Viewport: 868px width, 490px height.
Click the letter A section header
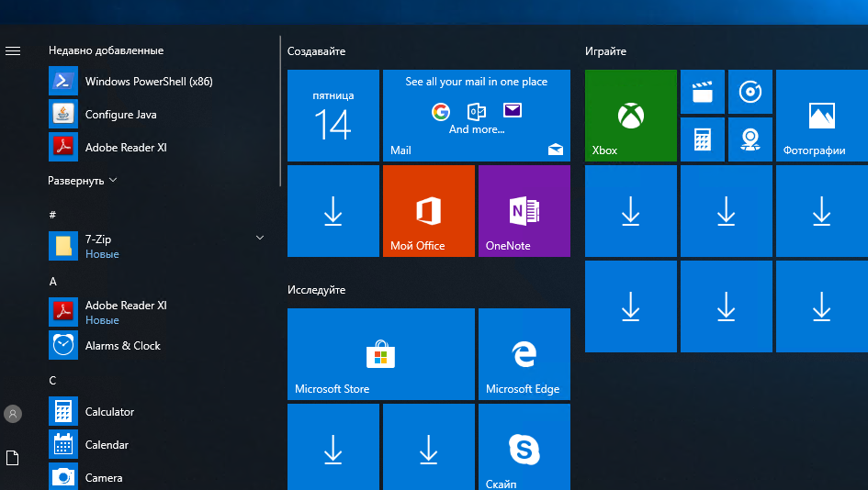[52, 282]
